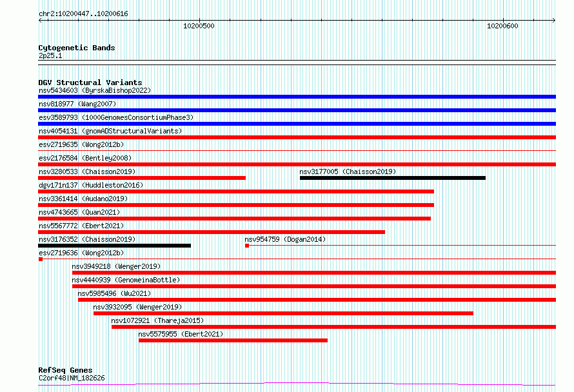Click the DGV Structural Variants track heading
The width and height of the screenshot is (574, 392).
tap(90, 83)
